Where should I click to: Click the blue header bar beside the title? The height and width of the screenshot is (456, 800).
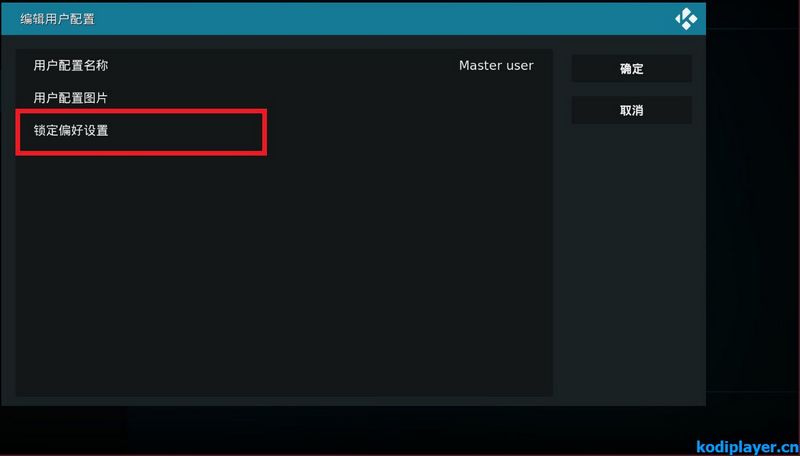[x=383, y=19]
